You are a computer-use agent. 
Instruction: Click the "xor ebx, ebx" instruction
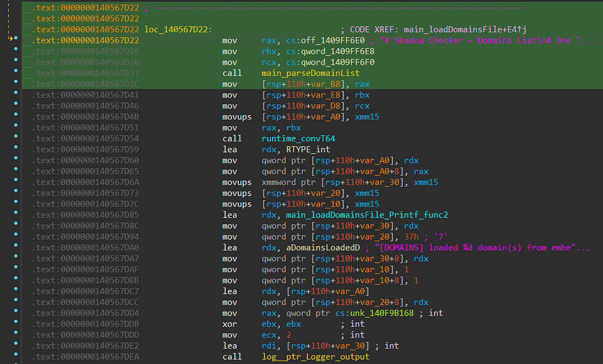[261, 324]
